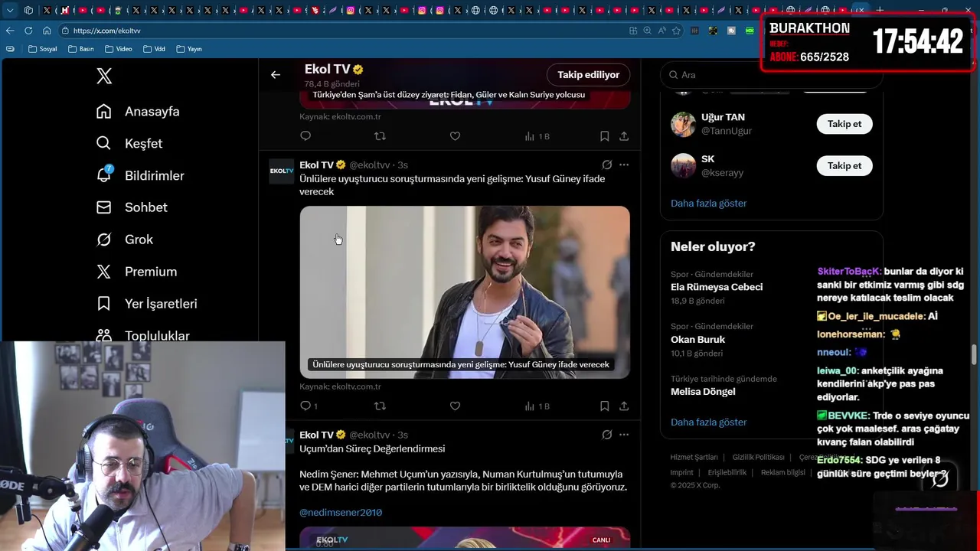The image size is (980, 551).
Task: Bookmark the Yusuf Güney tweet
Action: click(605, 406)
